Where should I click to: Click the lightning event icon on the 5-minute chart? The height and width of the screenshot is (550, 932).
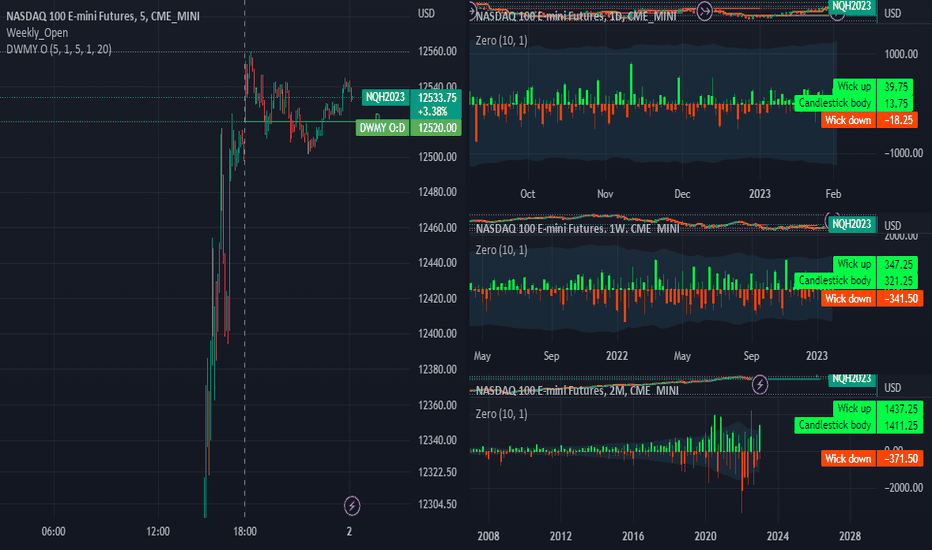(352, 506)
